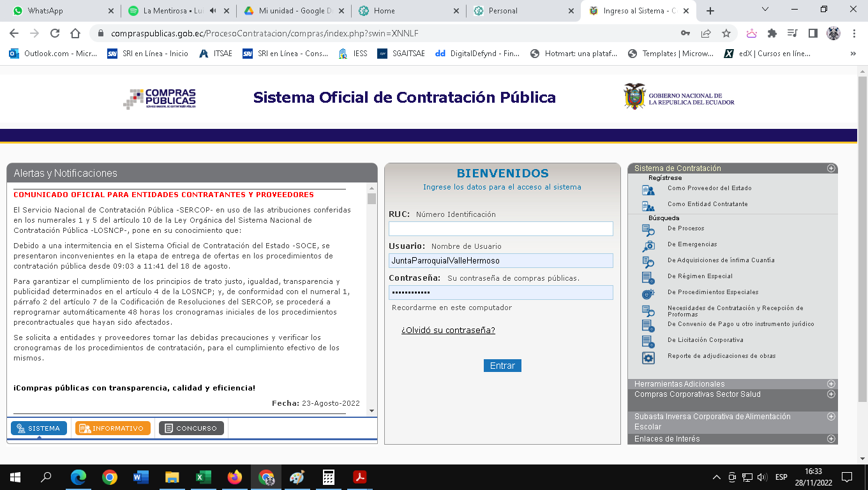Click the alerts panel vertical scrollbar
The width and height of the screenshot is (868, 490).
372,300
